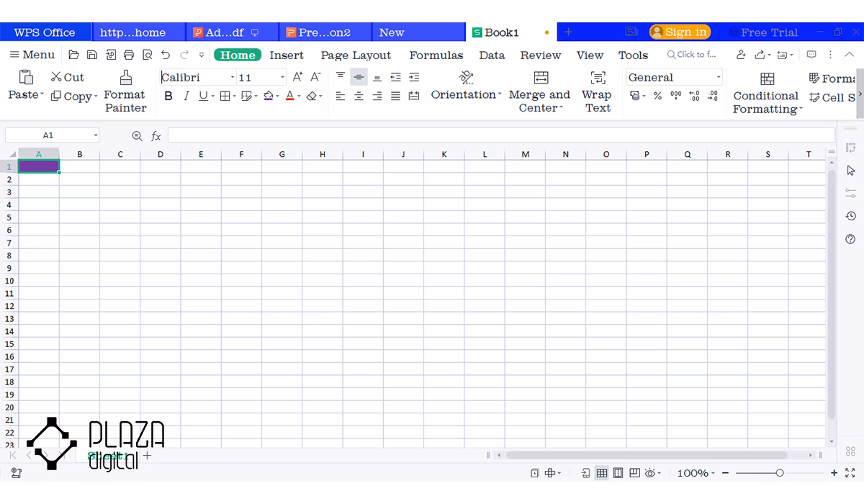Viewport: 864px width, 504px height.
Task: Toggle Bold formatting
Action: (x=168, y=96)
